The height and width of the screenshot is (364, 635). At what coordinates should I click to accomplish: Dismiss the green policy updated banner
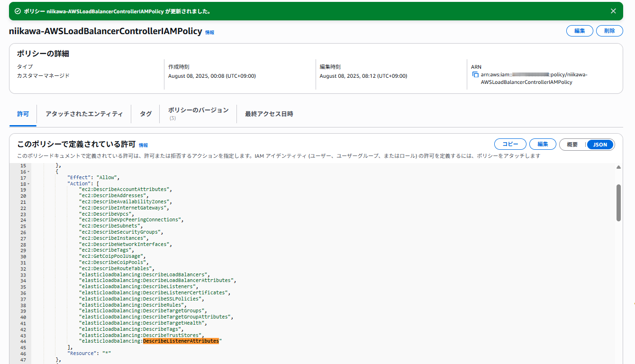(613, 11)
